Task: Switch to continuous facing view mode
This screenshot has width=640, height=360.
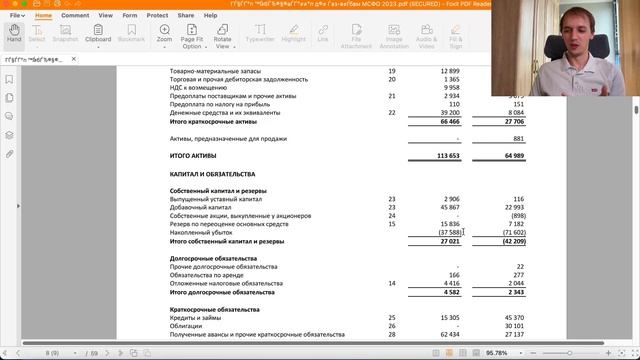Action: point(476,353)
